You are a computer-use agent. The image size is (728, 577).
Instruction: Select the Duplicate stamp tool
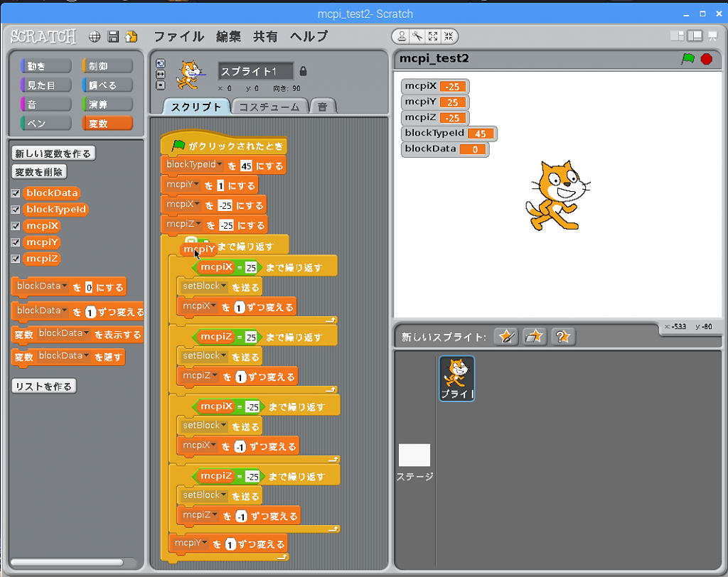402,36
